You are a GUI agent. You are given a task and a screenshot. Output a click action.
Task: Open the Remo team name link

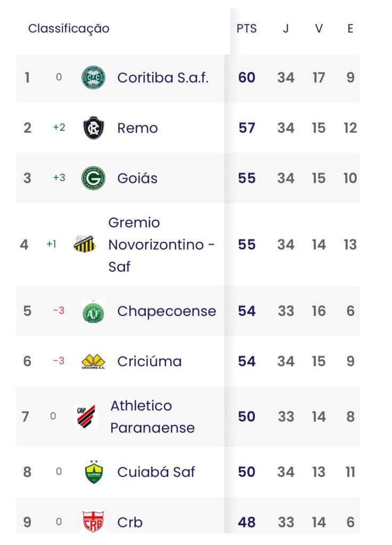137,128
